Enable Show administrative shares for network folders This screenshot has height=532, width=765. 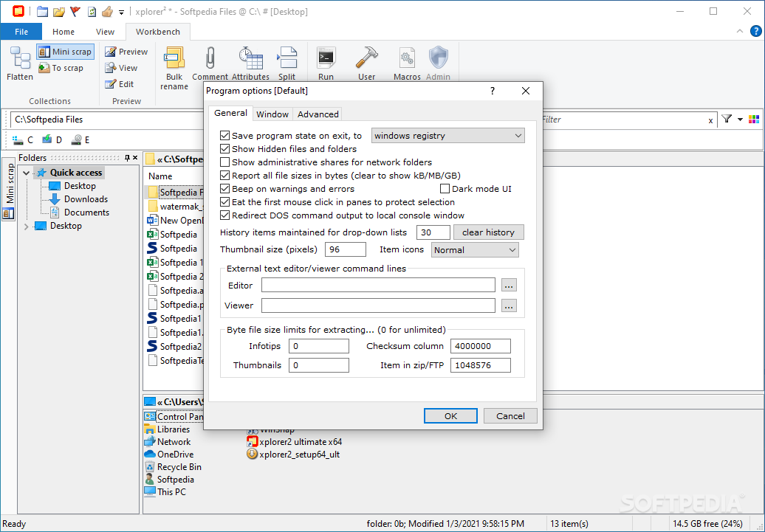[225, 162]
